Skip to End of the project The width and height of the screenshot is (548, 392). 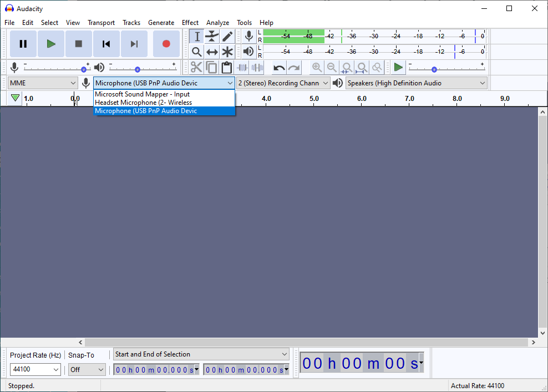[134, 44]
